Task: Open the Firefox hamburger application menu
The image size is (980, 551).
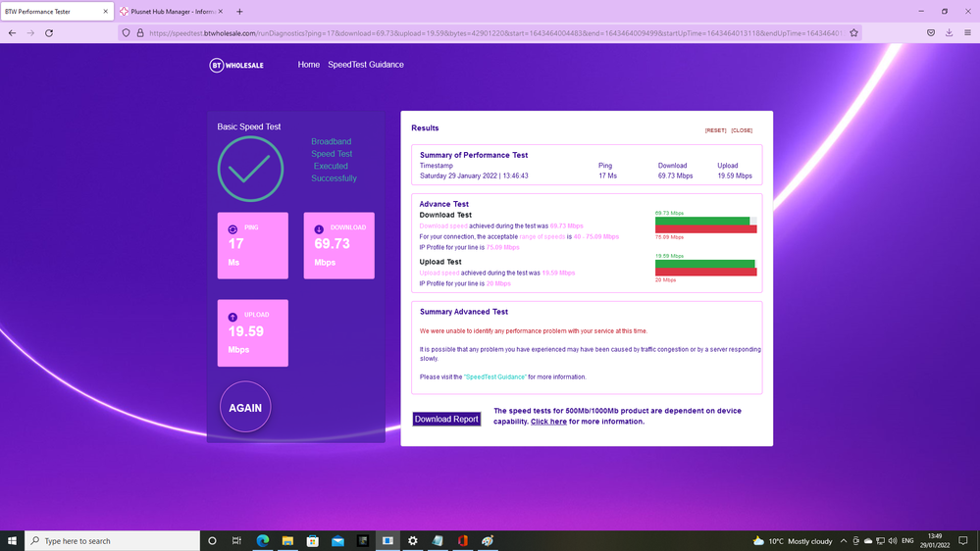Action: (967, 32)
